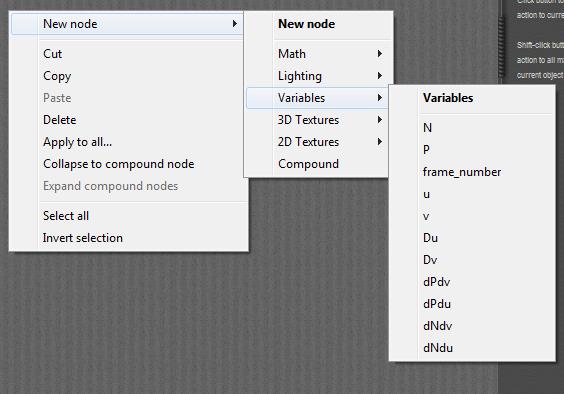The image size is (564, 394).
Task: Open the 2D Textures submenu
Action: click(317, 142)
